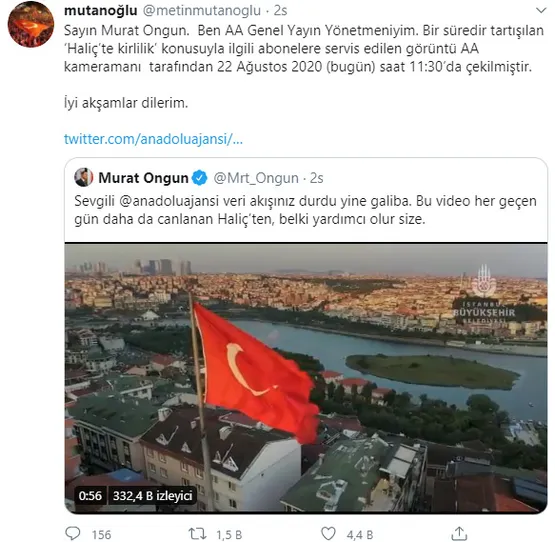This screenshot has width=555, height=542.
Task: Click the 332,4 B izleyici view count
Action: (153, 496)
